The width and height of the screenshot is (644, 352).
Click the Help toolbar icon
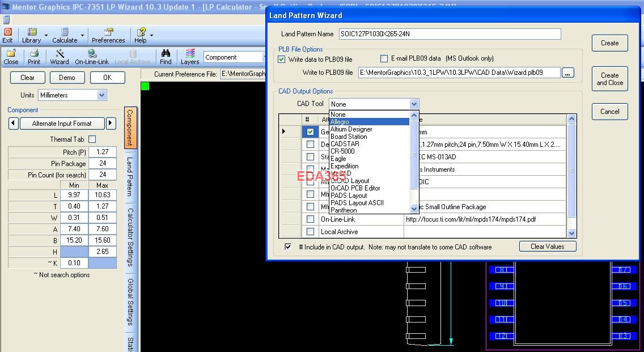click(141, 35)
